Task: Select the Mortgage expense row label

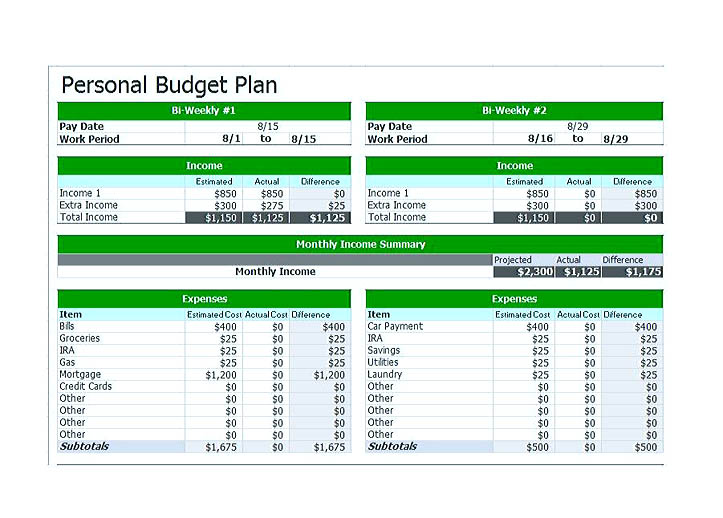Action: [x=80, y=375]
